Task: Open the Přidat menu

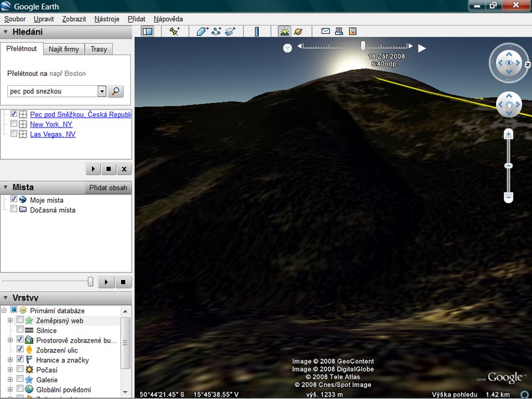Action: pos(136,19)
